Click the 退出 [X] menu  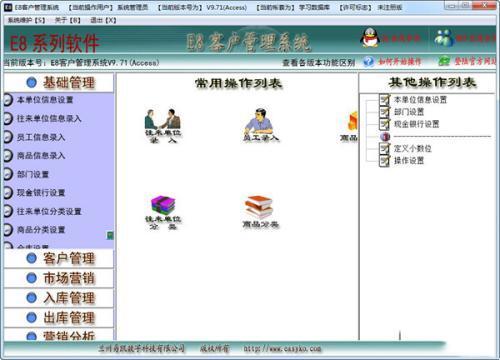pyautogui.click(x=103, y=20)
